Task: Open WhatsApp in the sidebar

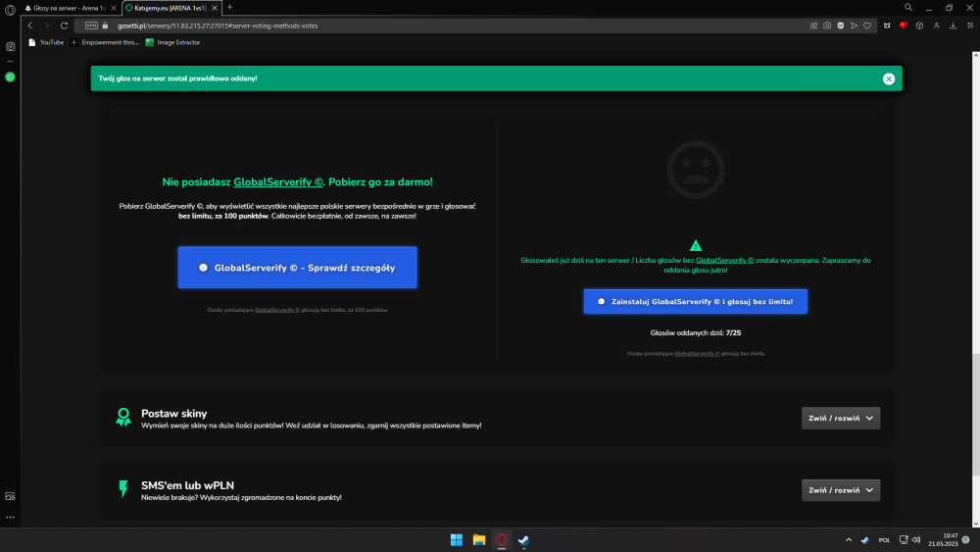Action: (x=10, y=76)
